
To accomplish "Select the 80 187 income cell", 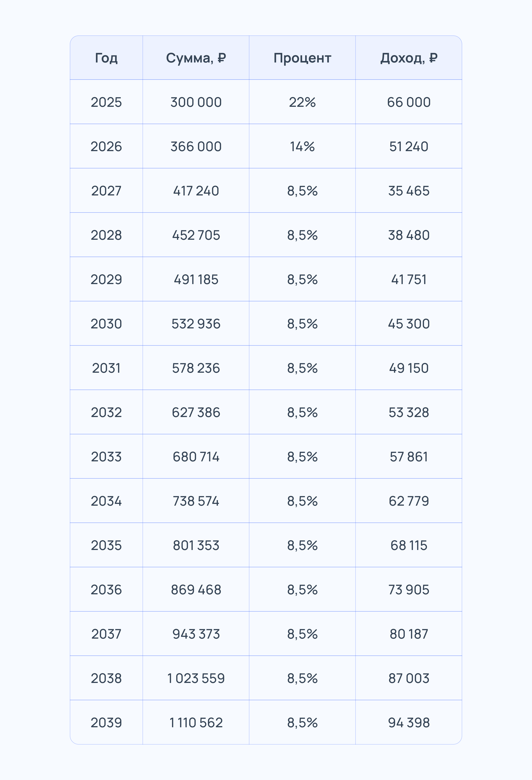I will pyautogui.click(x=409, y=634).
